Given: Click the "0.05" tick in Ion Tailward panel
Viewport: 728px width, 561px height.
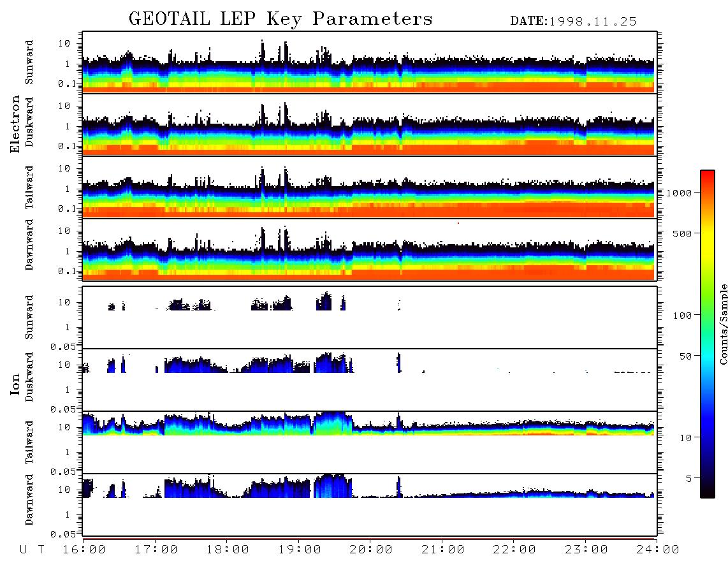Looking at the screenshot, I should (64, 471).
